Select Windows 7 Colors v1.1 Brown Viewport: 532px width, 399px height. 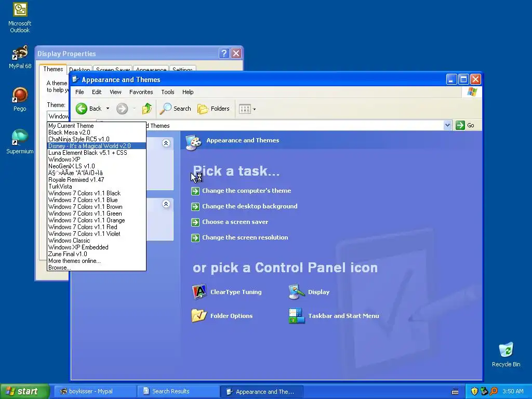click(x=97, y=207)
